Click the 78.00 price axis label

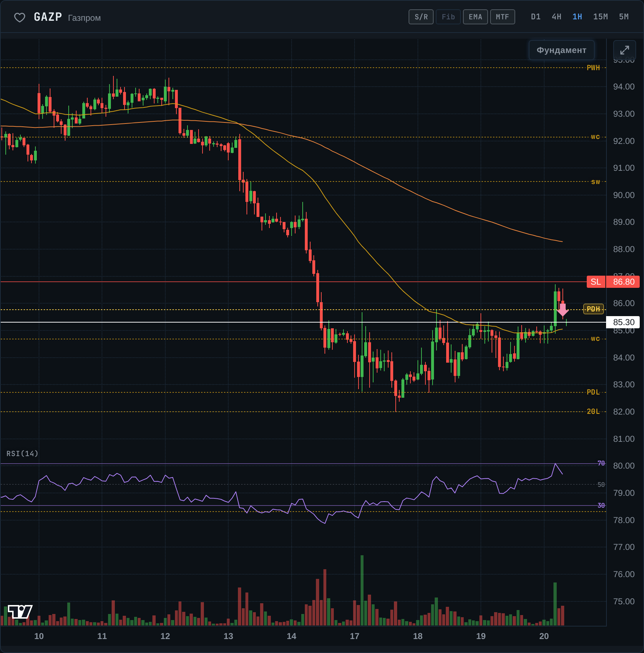[x=624, y=520]
